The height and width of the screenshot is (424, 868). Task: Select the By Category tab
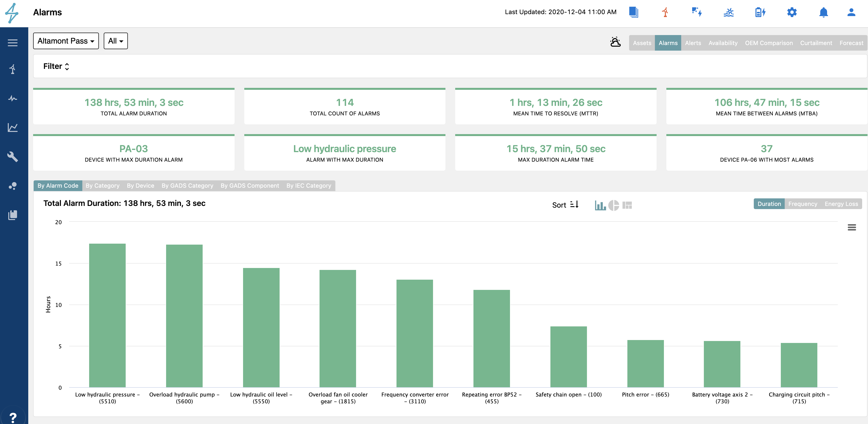103,185
